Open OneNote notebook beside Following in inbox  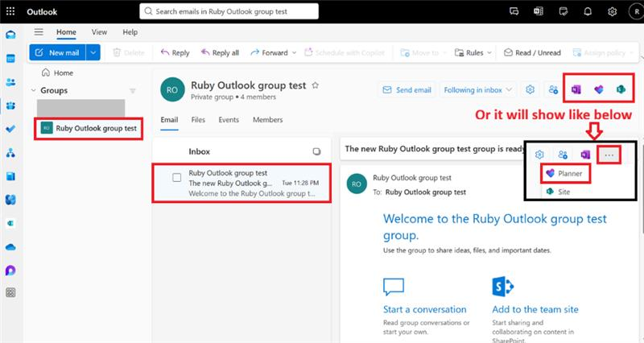tap(576, 89)
